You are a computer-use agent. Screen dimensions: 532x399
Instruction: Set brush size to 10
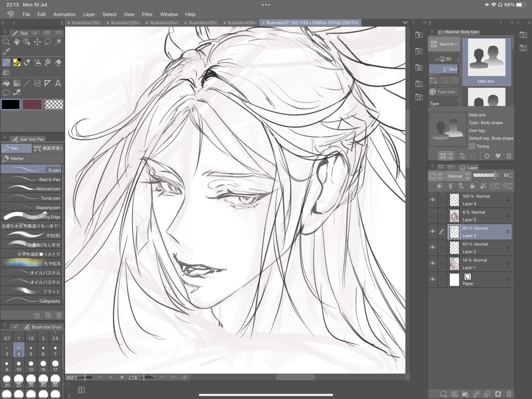point(19,366)
